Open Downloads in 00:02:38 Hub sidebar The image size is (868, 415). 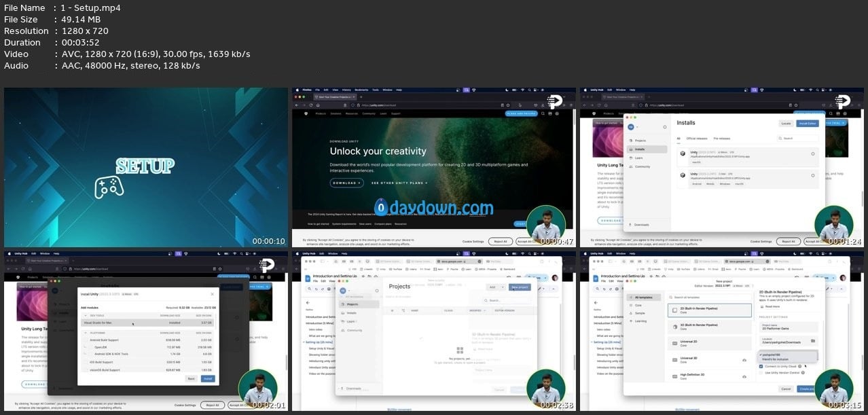click(x=351, y=389)
